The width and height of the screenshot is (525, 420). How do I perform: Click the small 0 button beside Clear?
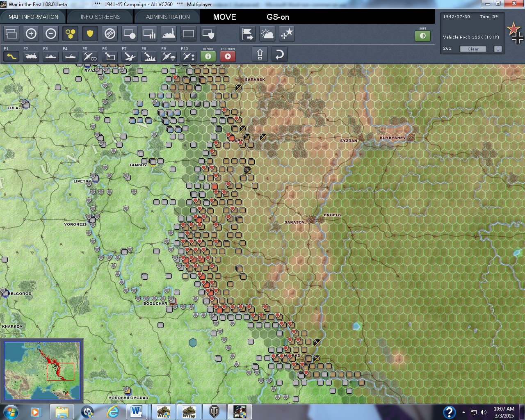point(498,49)
